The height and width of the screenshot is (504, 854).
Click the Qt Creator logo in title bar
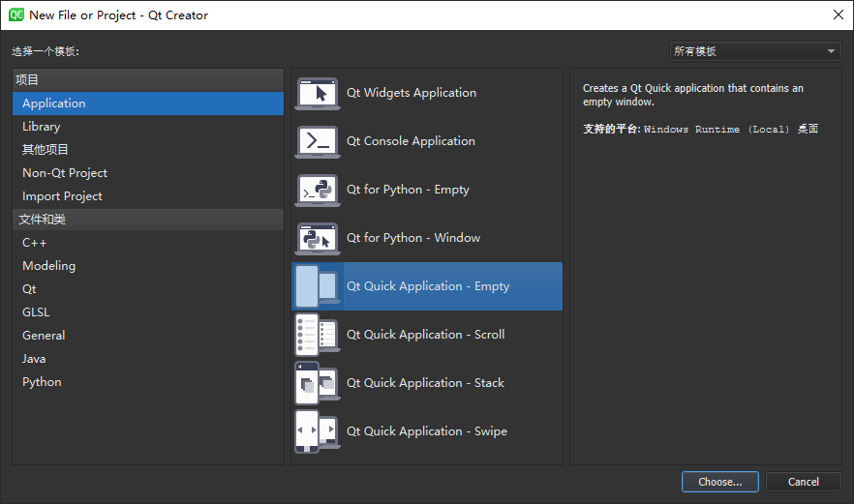click(x=16, y=15)
